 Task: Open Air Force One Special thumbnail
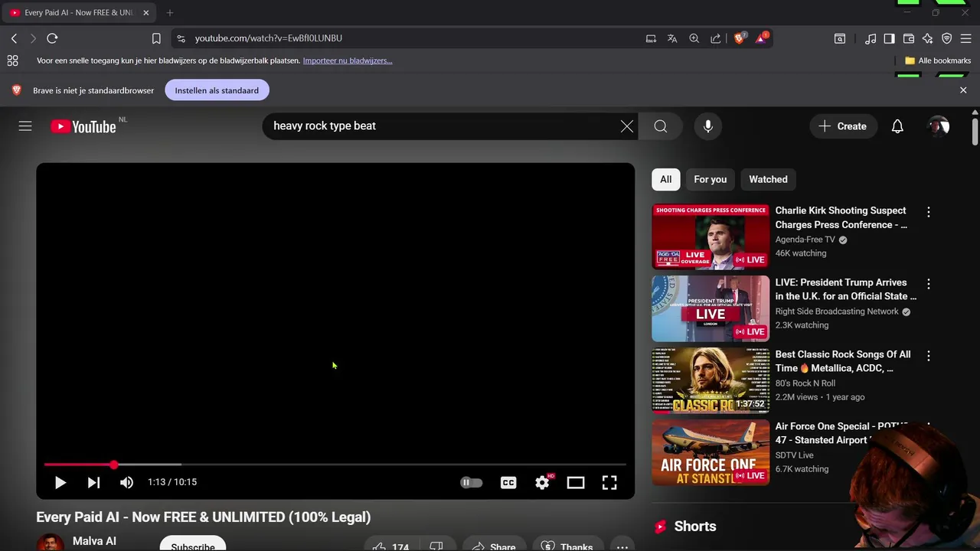click(x=710, y=452)
